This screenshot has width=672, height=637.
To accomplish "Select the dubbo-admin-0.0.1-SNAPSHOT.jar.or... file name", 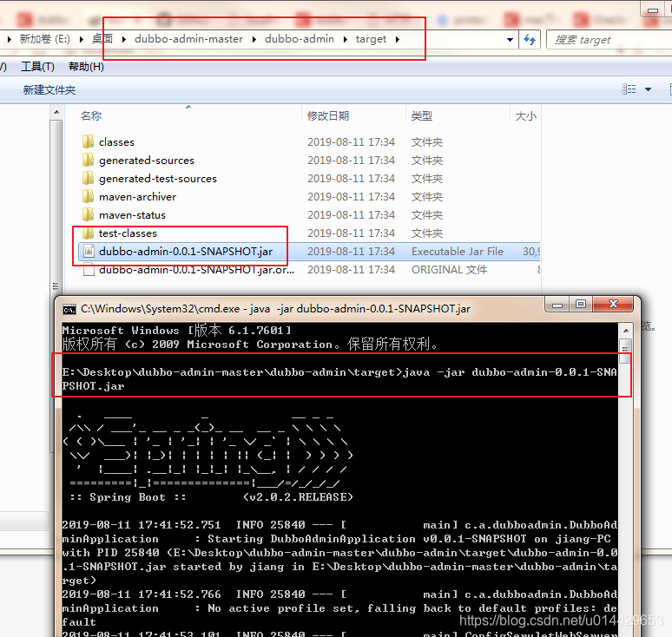I will point(197,269).
